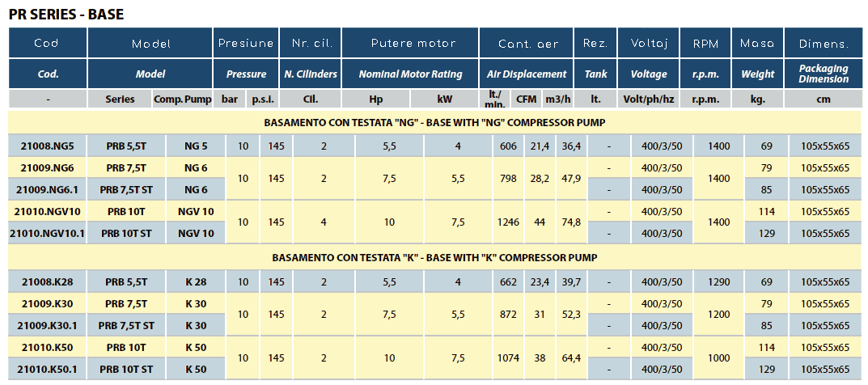Select the Putere motor column header
This screenshot has height=385, width=868.
tap(413, 44)
